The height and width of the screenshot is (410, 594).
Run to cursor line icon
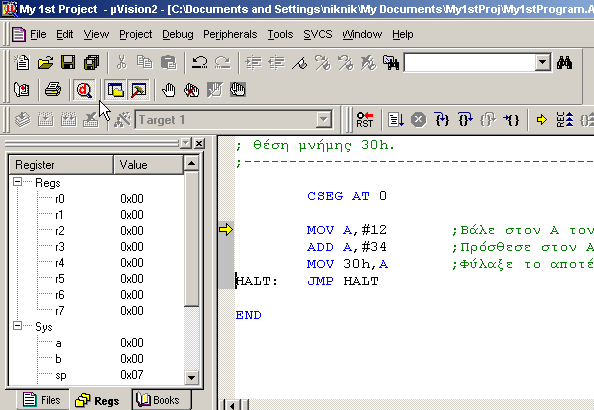[511, 120]
